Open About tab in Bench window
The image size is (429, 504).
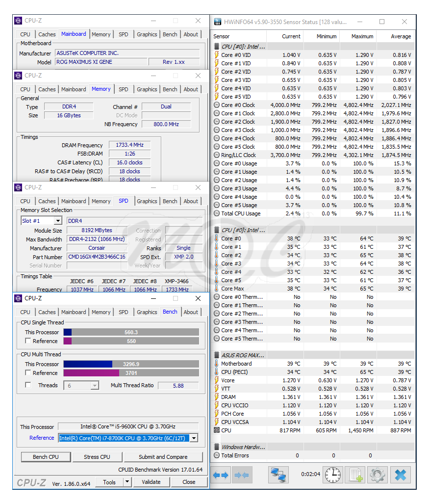pos(191,312)
